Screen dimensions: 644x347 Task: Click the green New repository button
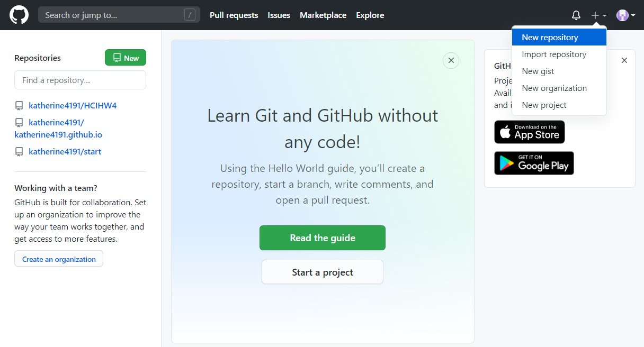tap(126, 58)
